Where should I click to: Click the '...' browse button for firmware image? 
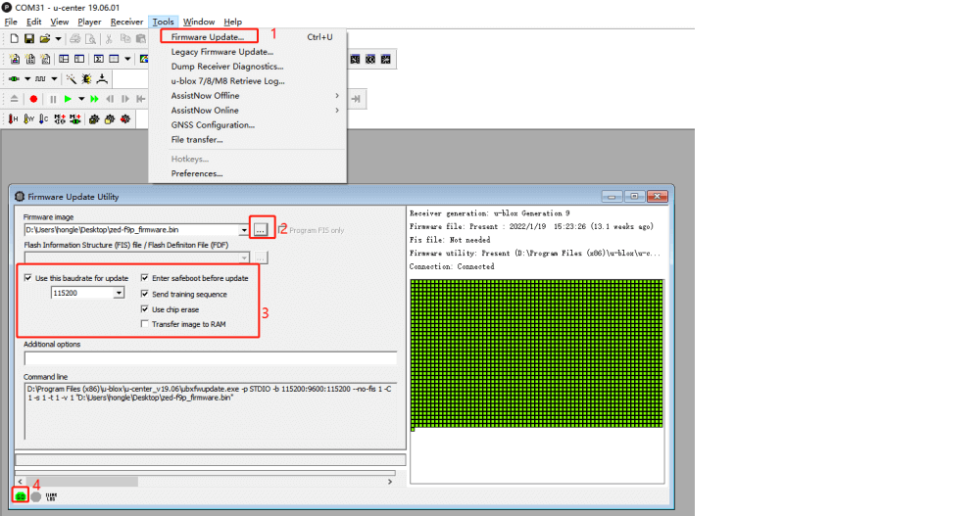[x=261, y=229]
